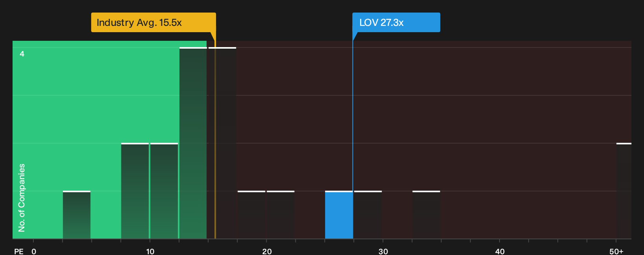Click the bar at PE 27.5–30
Screen dimensions: 644x255
368,215
